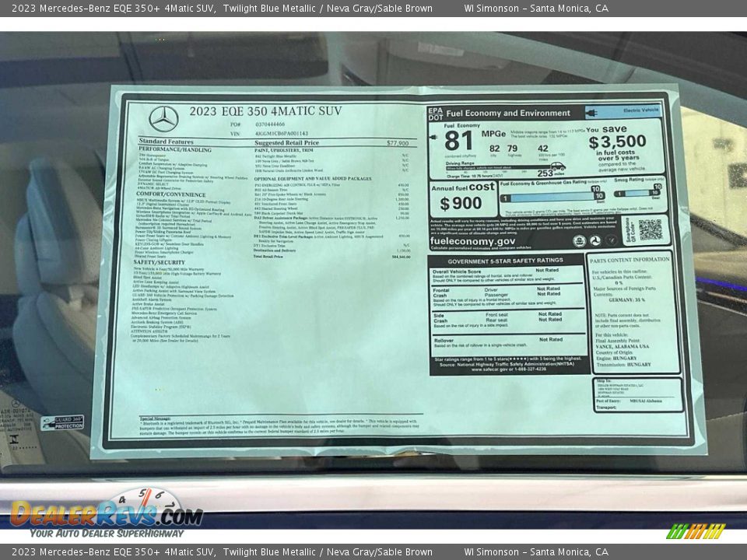Select the large 81 MPGe figure

[459, 141]
